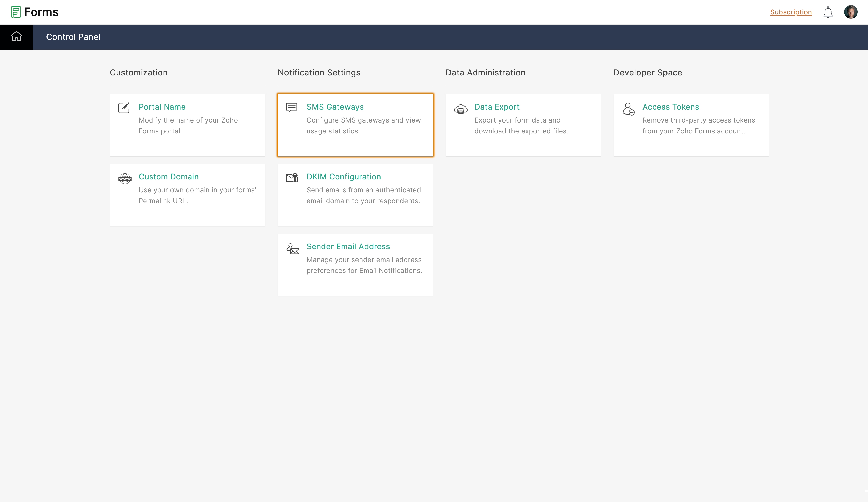Click the Zoho Forms logo icon
This screenshot has width=868, height=502.
[x=16, y=12]
